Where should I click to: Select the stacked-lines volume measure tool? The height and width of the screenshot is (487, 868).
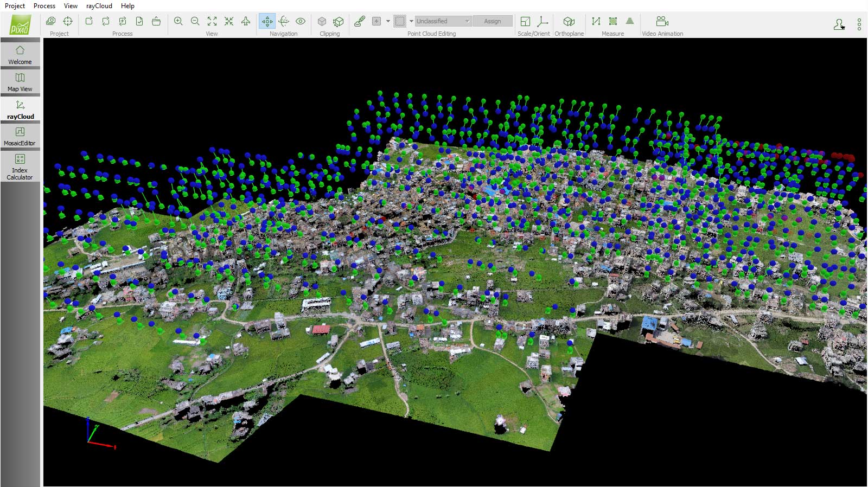pos(630,21)
